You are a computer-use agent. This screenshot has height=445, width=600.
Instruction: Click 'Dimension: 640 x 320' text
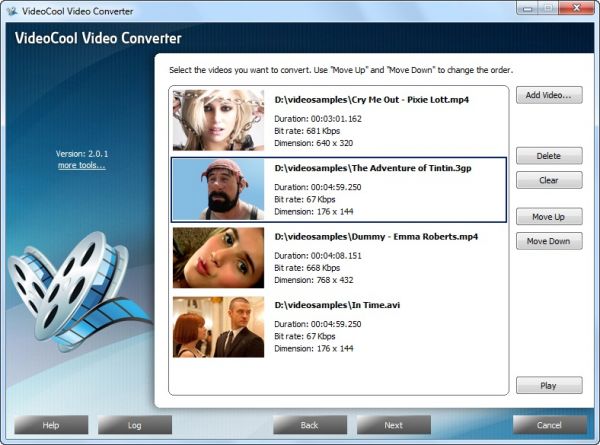tap(314, 143)
